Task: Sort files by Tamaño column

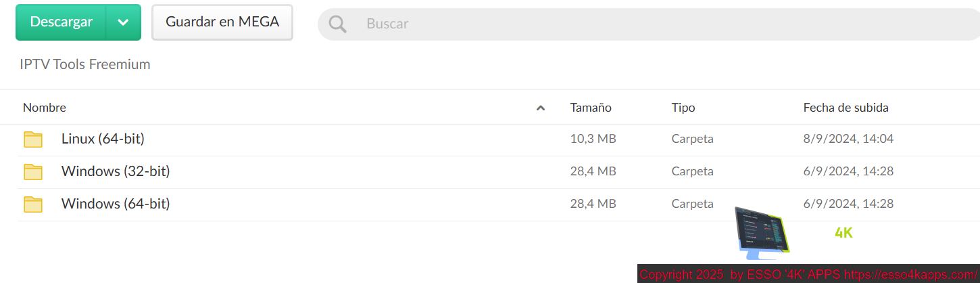Action: point(591,108)
